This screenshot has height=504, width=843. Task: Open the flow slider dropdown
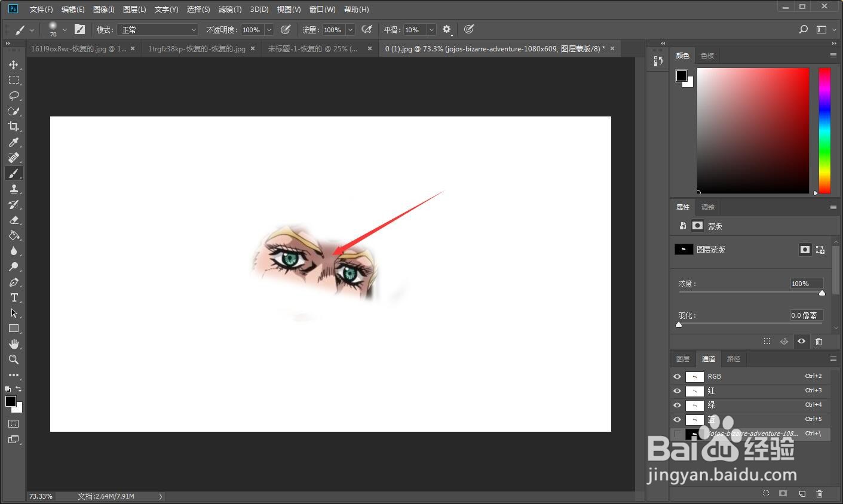coord(350,30)
